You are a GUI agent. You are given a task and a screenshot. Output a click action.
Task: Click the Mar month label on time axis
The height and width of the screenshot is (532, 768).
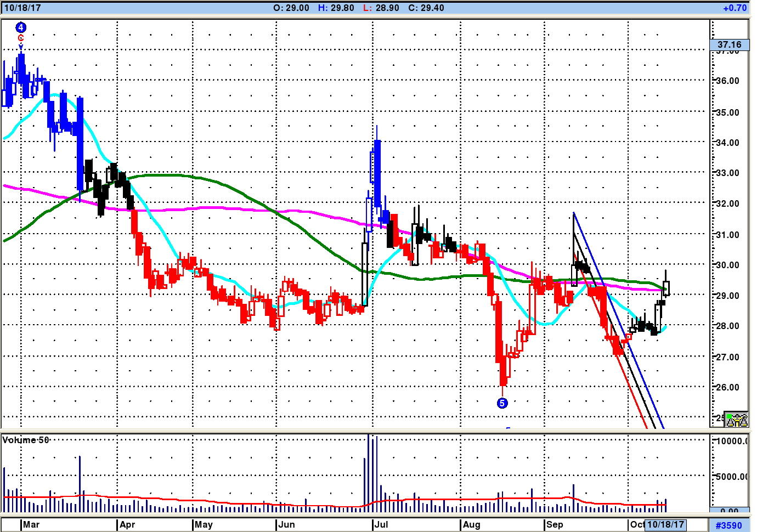pyautogui.click(x=31, y=524)
